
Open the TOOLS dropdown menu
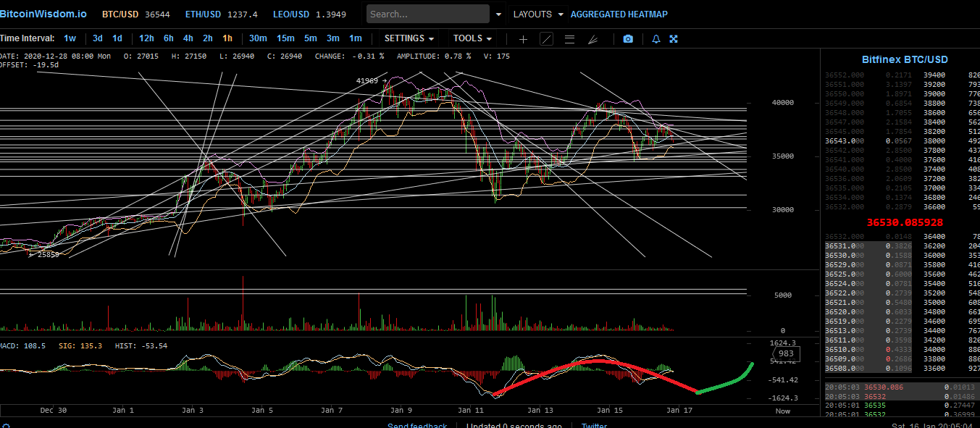(472, 38)
